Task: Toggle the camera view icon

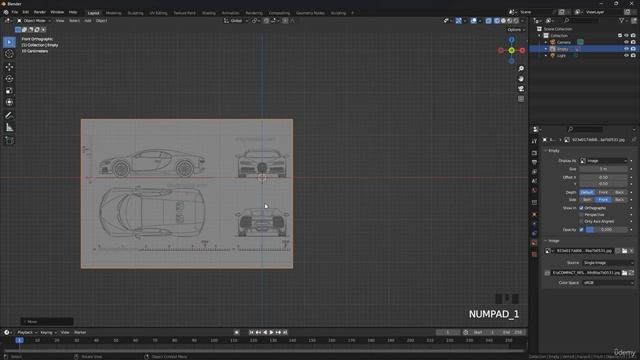Action: 521,89
